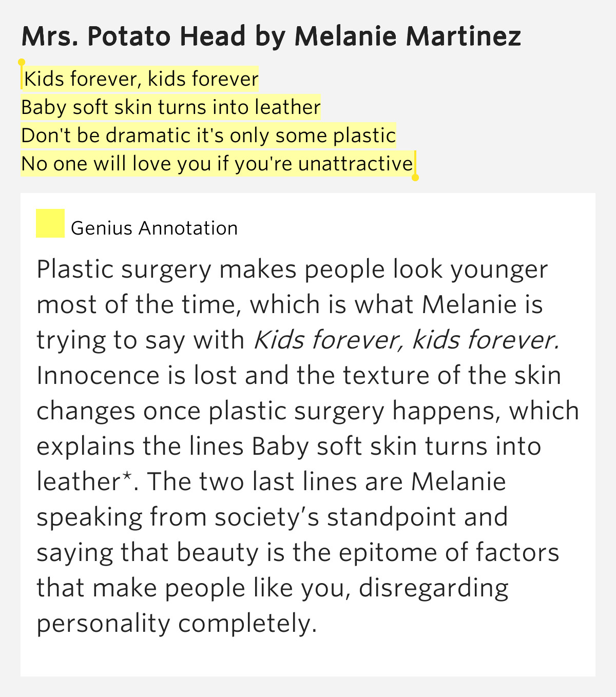Click 'Melanie is' in the annotation's second line
This screenshot has height=697, width=616.
482,304
